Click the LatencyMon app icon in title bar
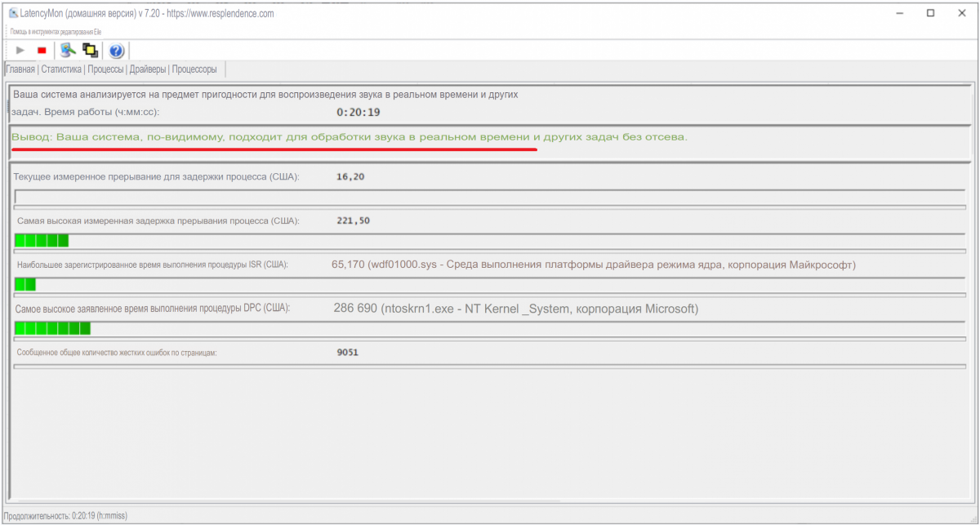 [12, 14]
